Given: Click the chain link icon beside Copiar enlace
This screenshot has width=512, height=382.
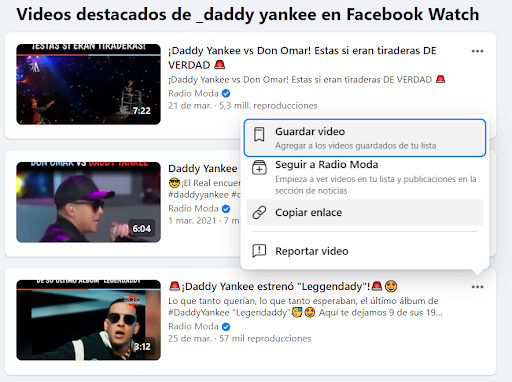Looking at the screenshot, I should [x=259, y=212].
